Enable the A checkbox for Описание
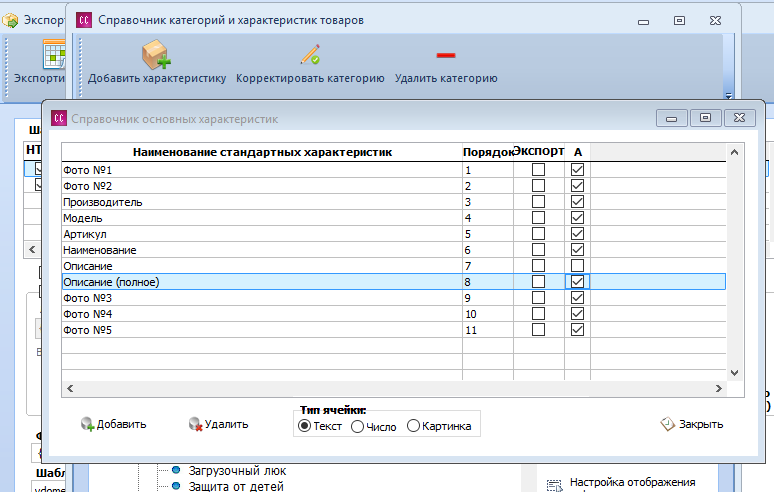The height and width of the screenshot is (492, 774). point(577,265)
